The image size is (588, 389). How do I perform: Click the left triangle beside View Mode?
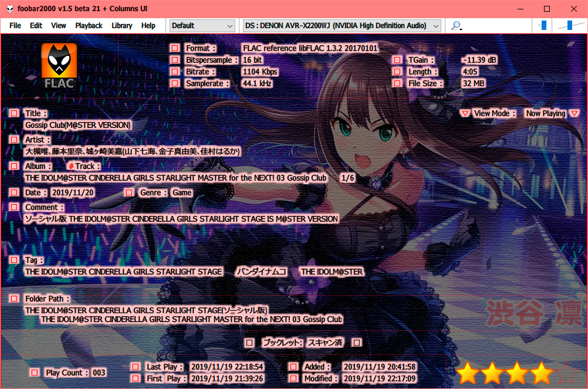tap(465, 113)
